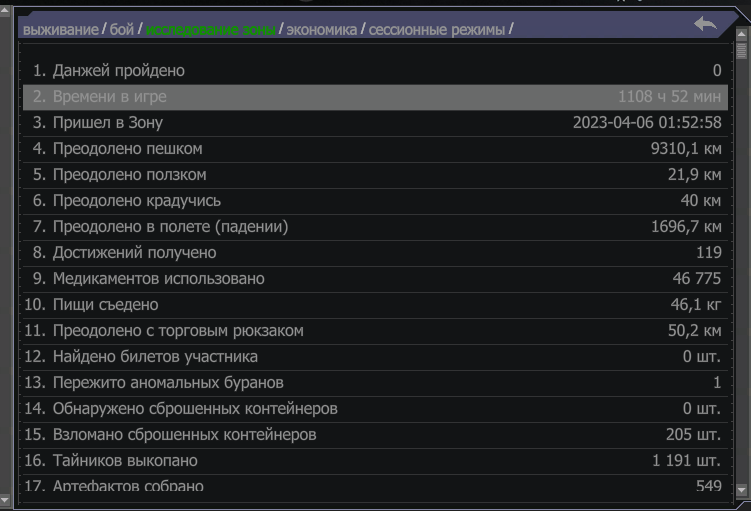Image resolution: width=751 pixels, height=511 pixels.
Task: Click the value 21,9 км
Action: (x=694, y=175)
